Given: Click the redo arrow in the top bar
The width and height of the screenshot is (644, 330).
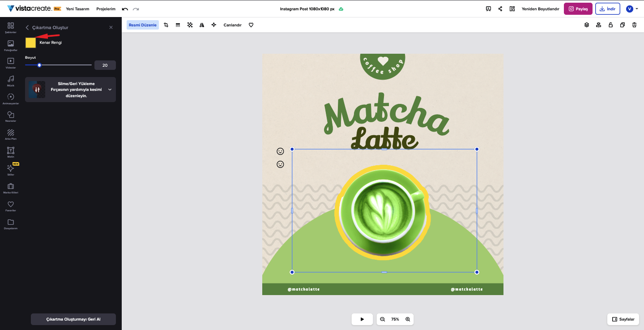Looking at the screenshot, I should (136, 9).
